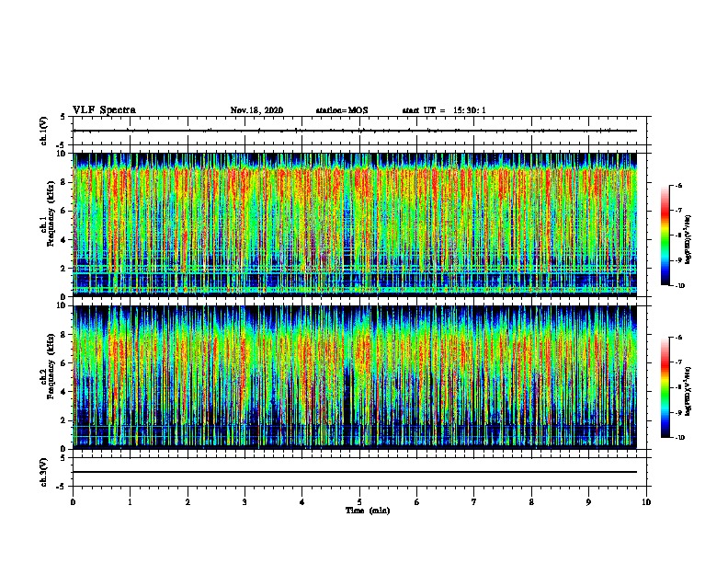Click the ch.1 color bar's log(PSD) label
Screen dimensions: 728x563
(x=688, y=239)
